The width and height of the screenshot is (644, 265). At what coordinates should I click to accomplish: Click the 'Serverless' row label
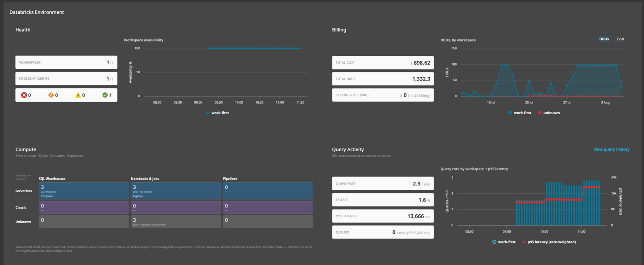(24, 191)
